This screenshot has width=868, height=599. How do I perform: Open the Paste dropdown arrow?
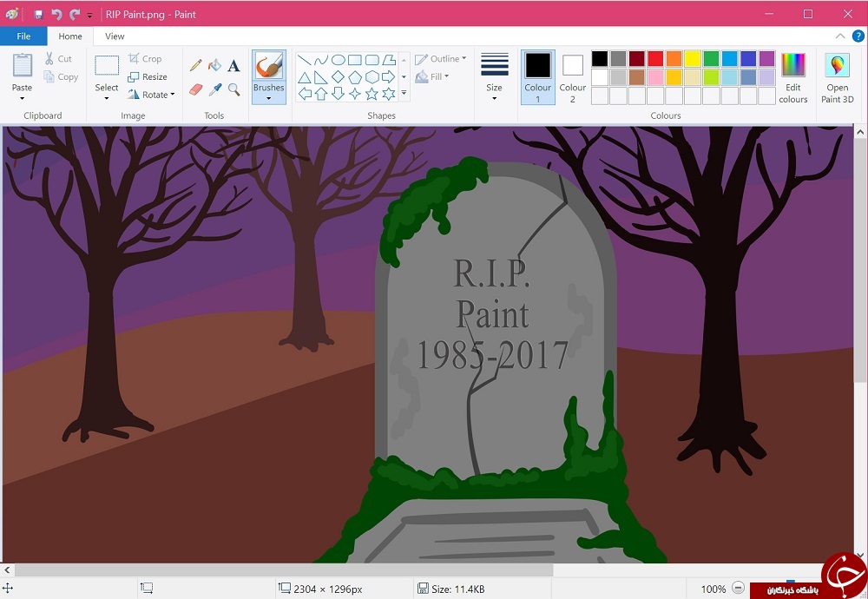click(23, 99)
